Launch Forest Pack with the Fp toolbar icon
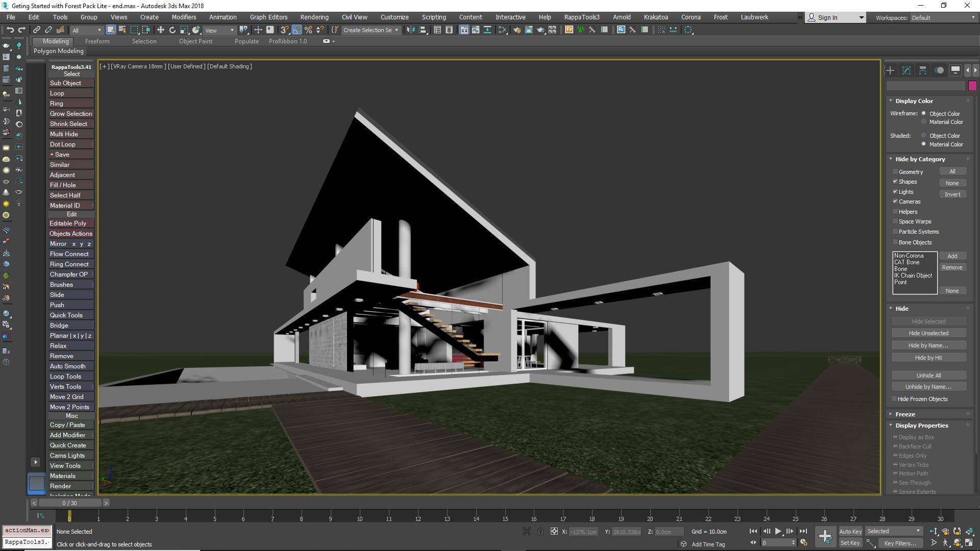980x551 pixels. pyautogui.click(x=569, y=30)
